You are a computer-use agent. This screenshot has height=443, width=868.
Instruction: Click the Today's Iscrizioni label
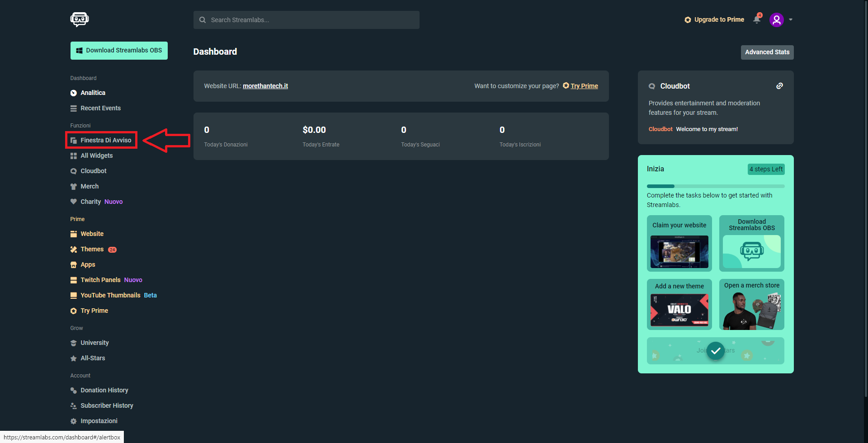[x=520, y=145]
